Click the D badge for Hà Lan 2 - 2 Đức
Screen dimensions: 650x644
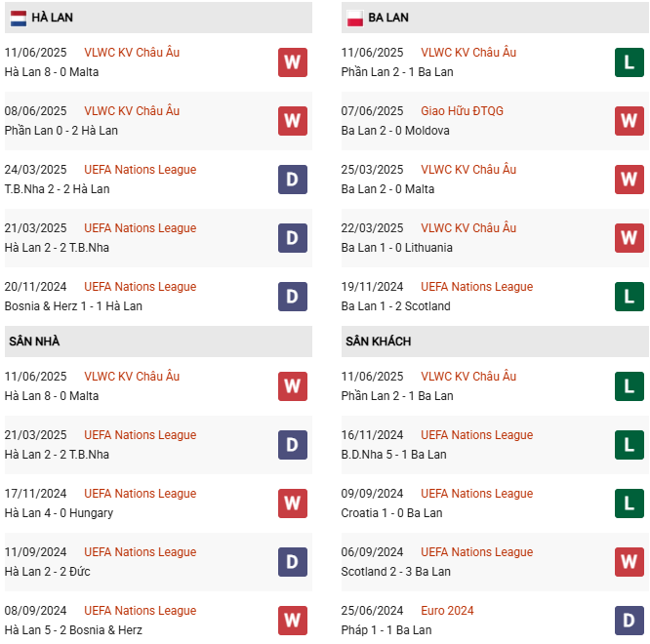(293, 562)
